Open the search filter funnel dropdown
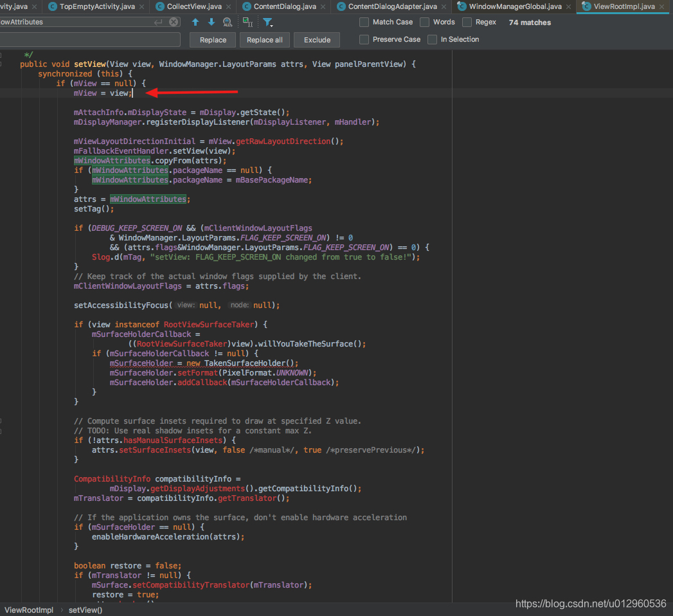The height and width of the screenshot is (616, 673). point(268,23)
